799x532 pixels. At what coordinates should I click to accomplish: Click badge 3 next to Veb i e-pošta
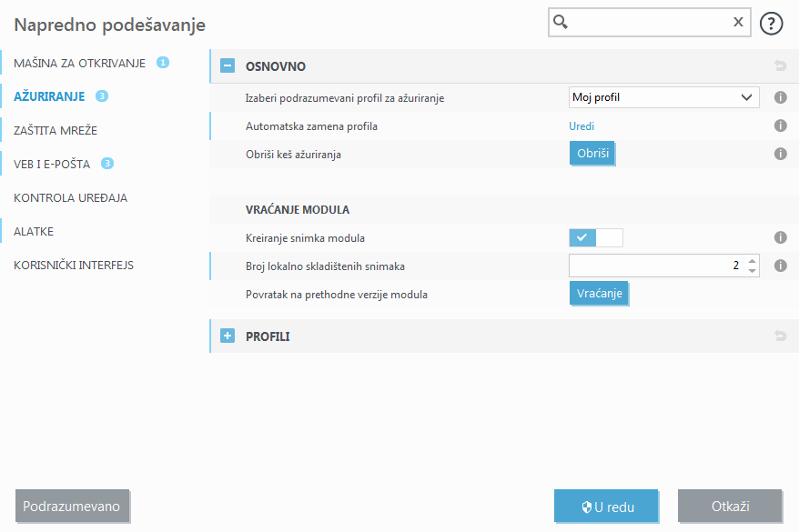107,164
